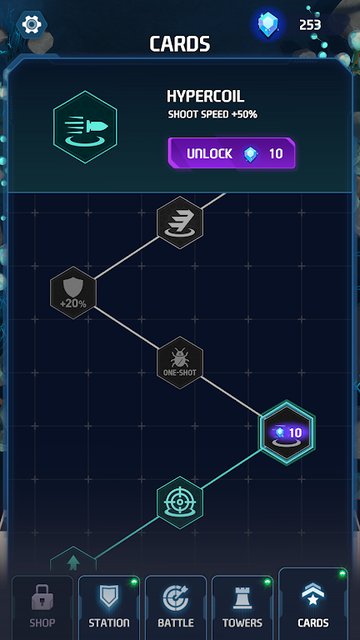Select the green up-arrow card node
The width and height of the screenshot is (360, 640).
click(73, 560)
